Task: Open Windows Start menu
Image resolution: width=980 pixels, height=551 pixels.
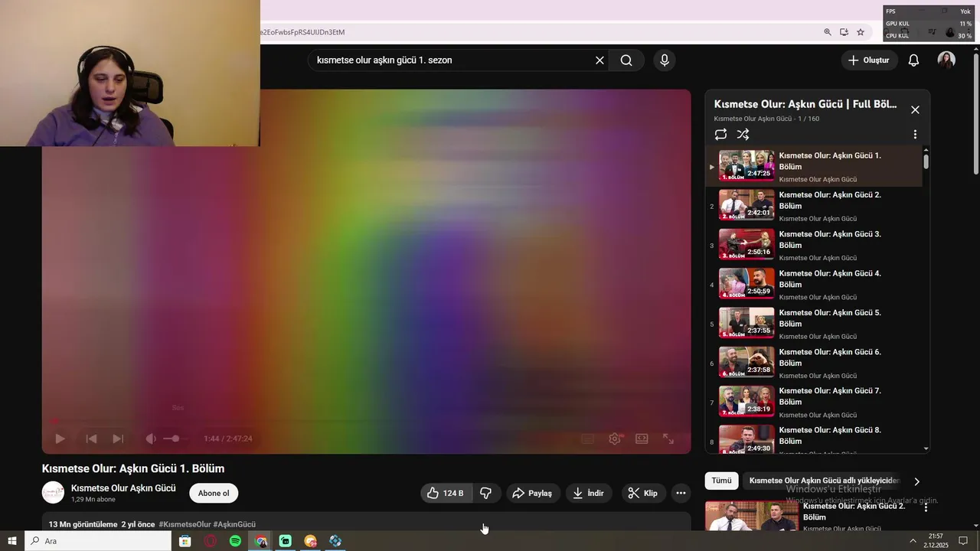Action: [12, 541]
